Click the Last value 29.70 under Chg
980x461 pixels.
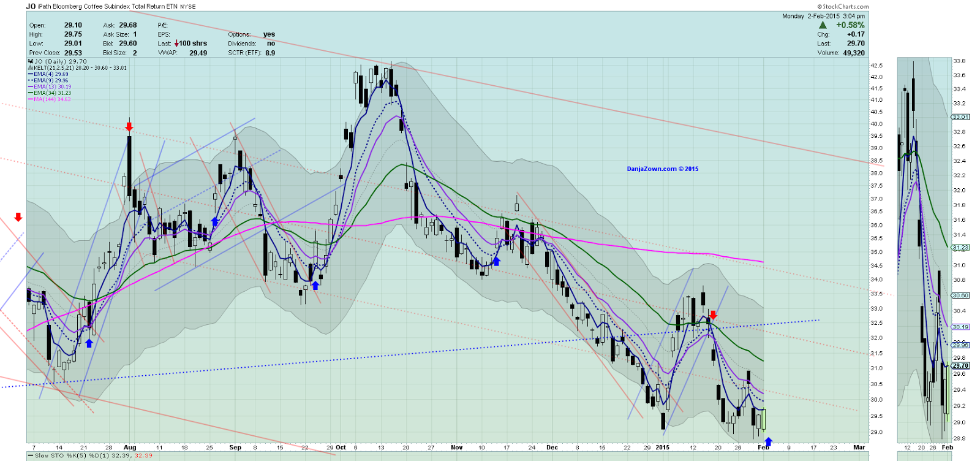tap(856, 44)
